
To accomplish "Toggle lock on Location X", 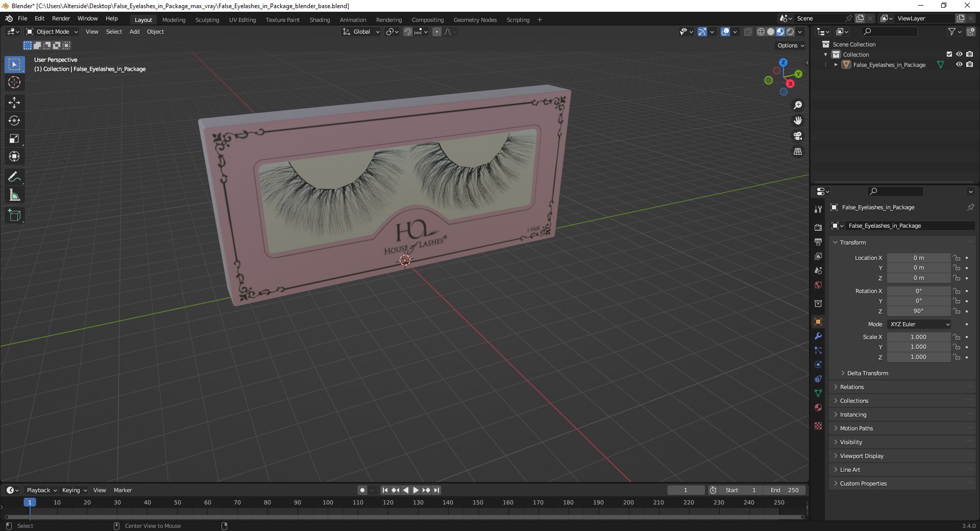I will pyautogui.click(x=957, y=258).
